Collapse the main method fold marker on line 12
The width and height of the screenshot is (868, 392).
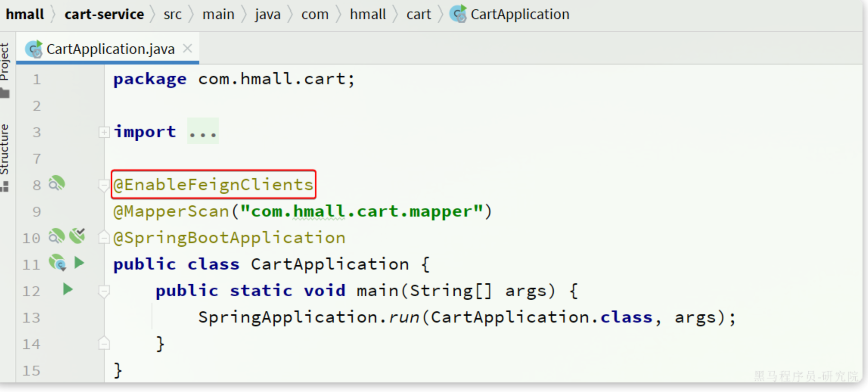pyautogui.click(x=104, y=291)
